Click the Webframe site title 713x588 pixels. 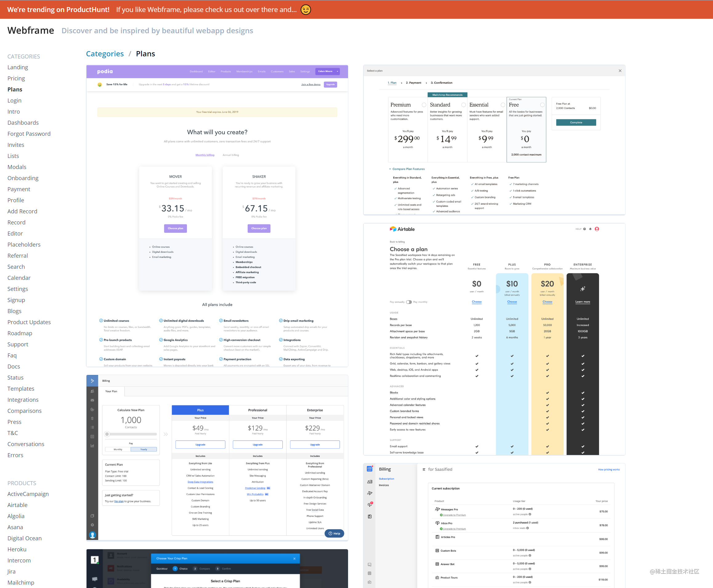click(x=31, y=30)
